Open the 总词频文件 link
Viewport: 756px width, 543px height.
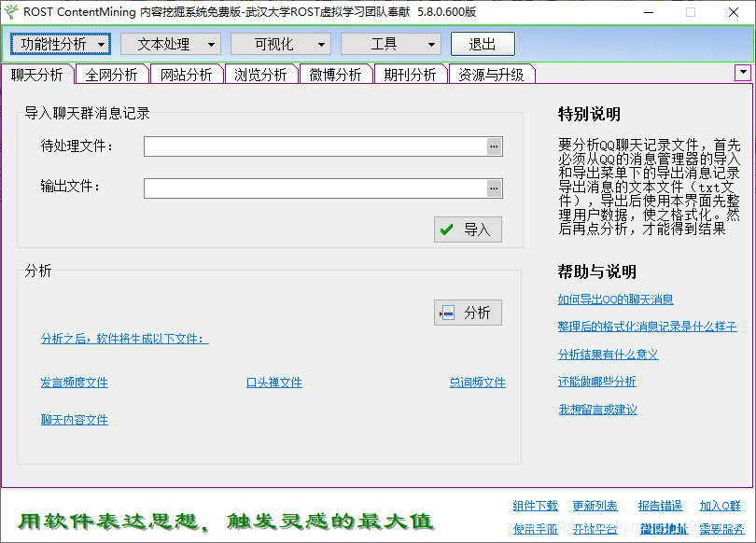click(478, 383)
